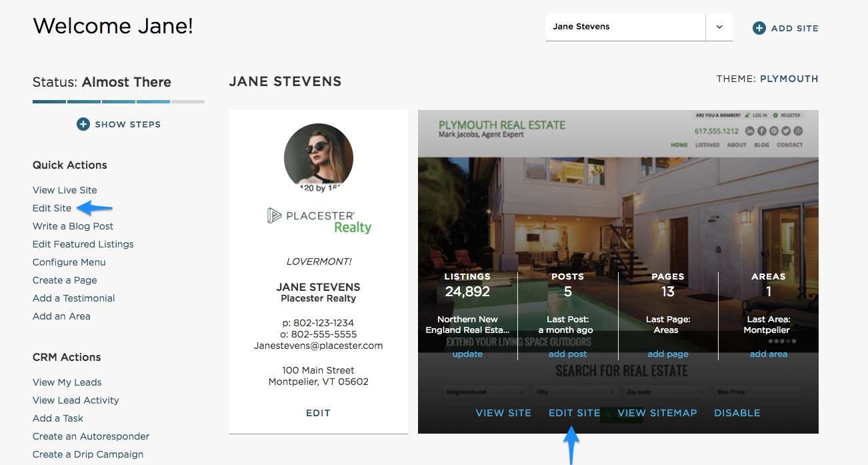Screen dimensions: 868x465
Task: Open Edit Featured Listings
Action: pyautogui.click(x=83, y=244)
